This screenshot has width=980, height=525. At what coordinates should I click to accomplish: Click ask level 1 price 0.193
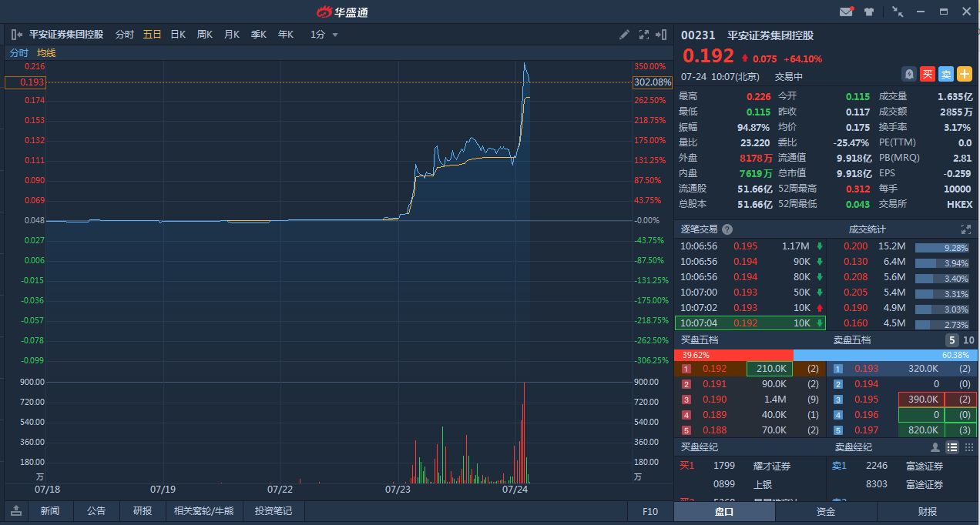tap(866, 369)
